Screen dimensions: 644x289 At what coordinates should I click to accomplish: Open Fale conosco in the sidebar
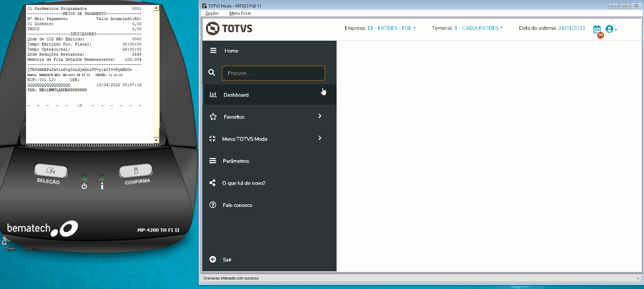(x=238, y=205)
